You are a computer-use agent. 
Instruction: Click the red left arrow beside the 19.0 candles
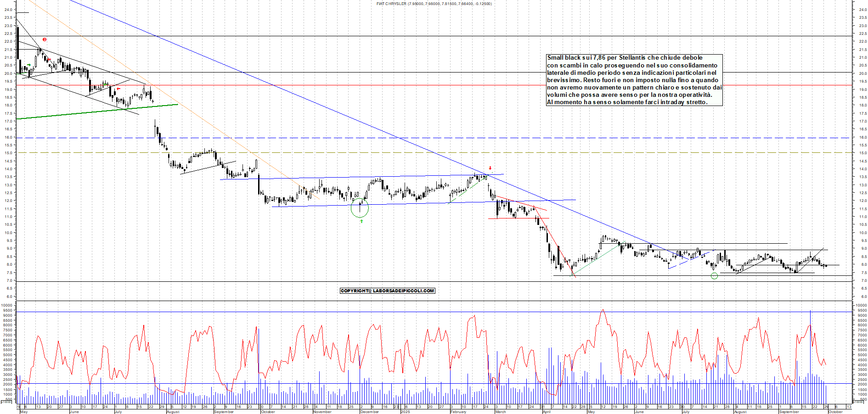[x=118, y=89]
